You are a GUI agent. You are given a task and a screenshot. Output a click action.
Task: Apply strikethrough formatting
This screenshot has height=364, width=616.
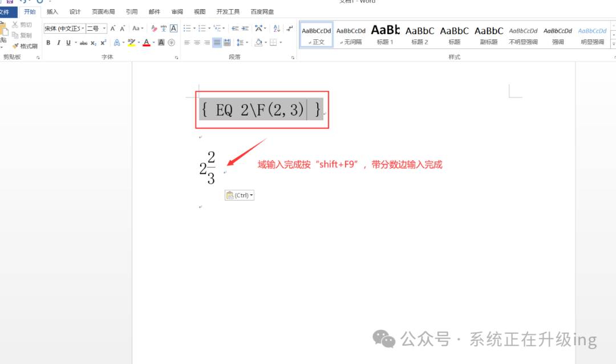point(83,43)
